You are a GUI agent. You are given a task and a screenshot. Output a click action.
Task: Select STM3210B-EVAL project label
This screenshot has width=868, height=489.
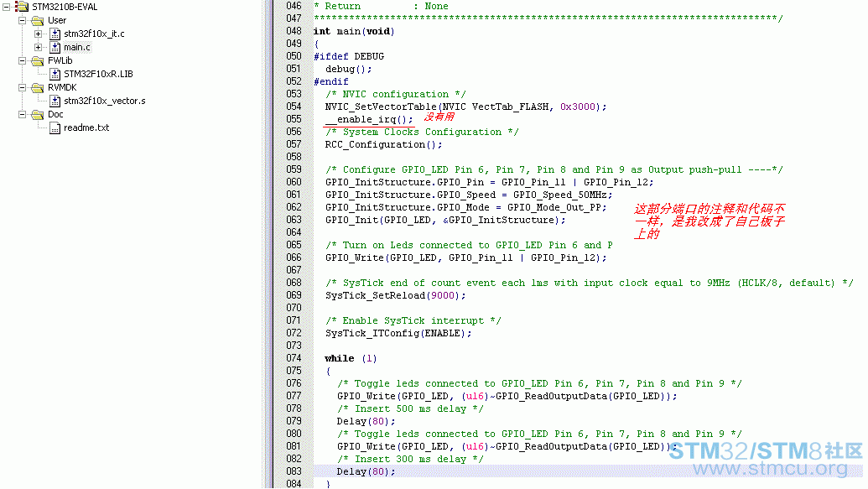click(x=65, y=8)
